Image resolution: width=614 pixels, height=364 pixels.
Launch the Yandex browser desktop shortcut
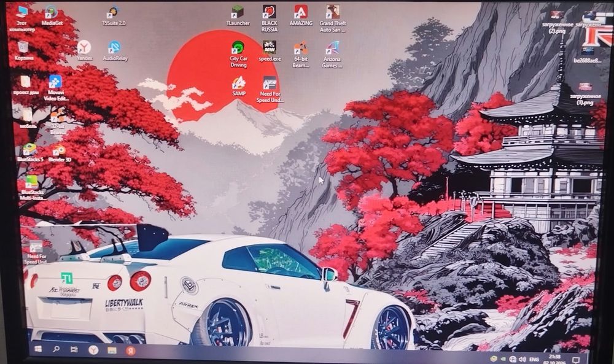point(84,51)
